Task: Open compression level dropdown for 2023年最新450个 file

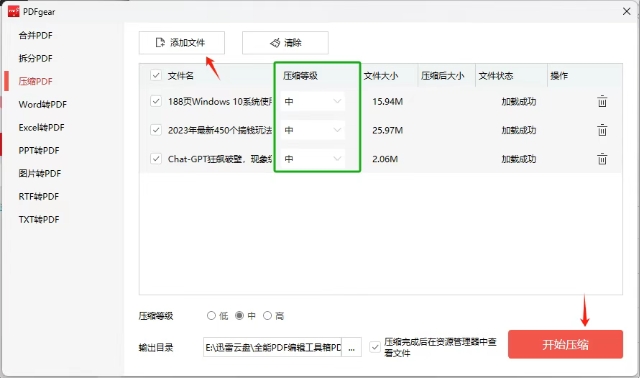Action: pyautogui.click(x=313, y=130)
